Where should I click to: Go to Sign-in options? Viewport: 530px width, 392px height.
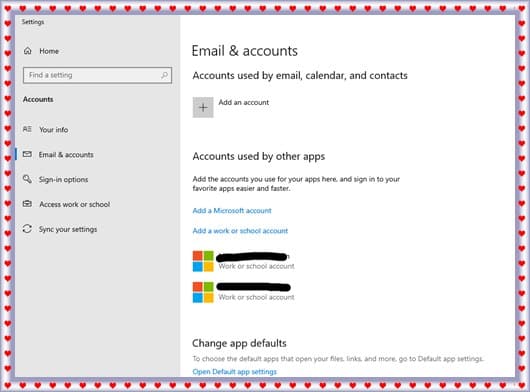(x=63, y=179)
